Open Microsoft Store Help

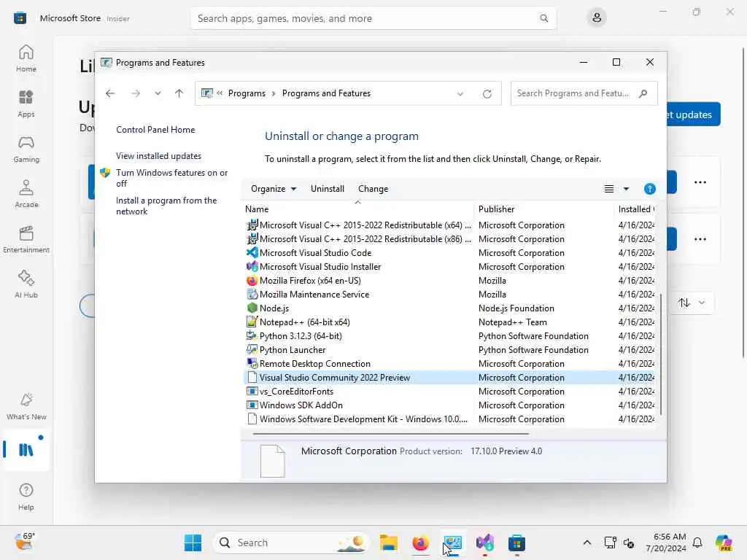(26, 497)
